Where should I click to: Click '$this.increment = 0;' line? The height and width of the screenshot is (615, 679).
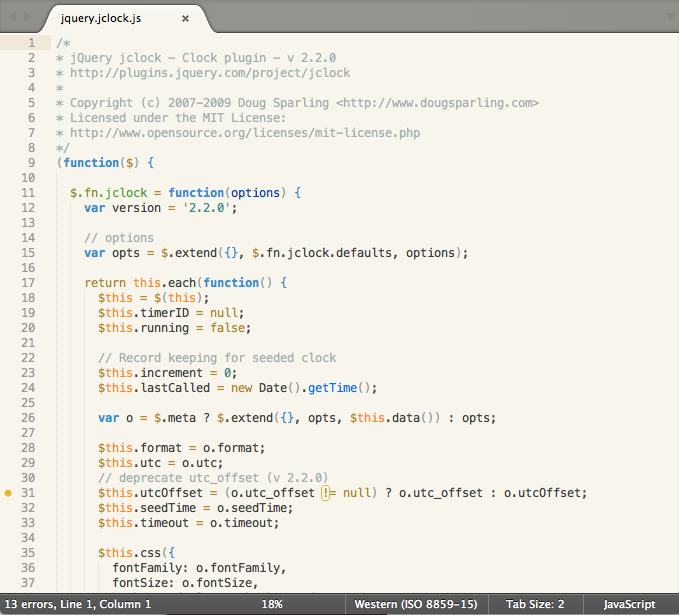[x=168, y=373]
